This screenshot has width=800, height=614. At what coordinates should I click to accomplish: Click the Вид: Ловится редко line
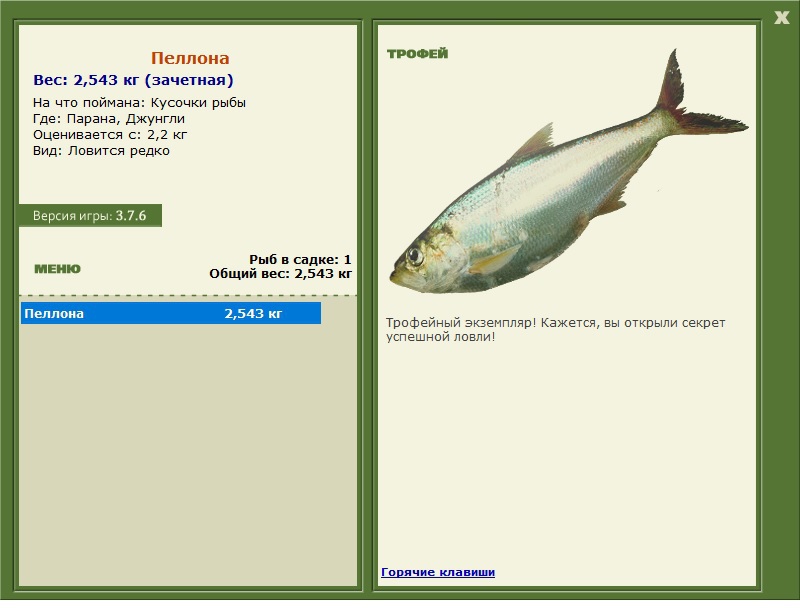click(x=101, y=151)
